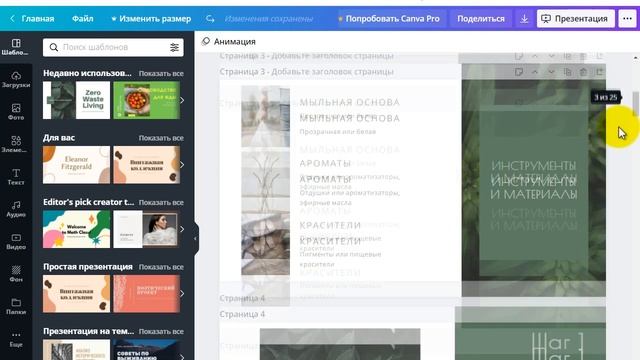Image resolution: width=640 pixels, height=360 pixels.
Task: Open the Photos (Фото) sidebar tab
Action: click(16, 112)
